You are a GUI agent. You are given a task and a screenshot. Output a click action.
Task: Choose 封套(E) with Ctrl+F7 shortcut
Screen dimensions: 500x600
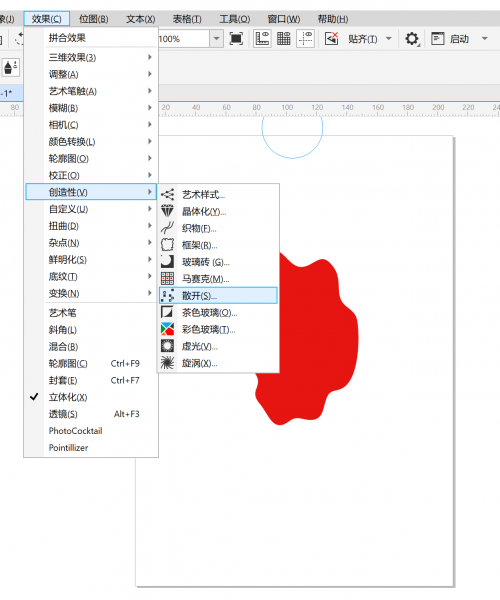pos(91,380)
